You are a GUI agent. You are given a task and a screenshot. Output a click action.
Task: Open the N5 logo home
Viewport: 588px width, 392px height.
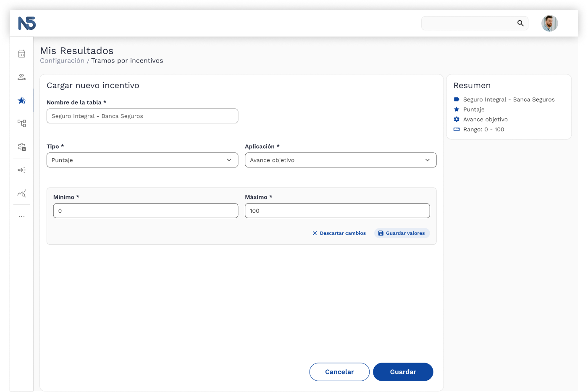27,23
